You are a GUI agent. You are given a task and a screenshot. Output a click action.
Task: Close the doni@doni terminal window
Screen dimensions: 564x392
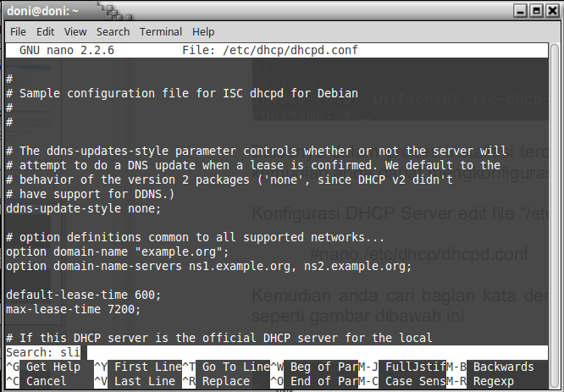[x=552, y=10]
